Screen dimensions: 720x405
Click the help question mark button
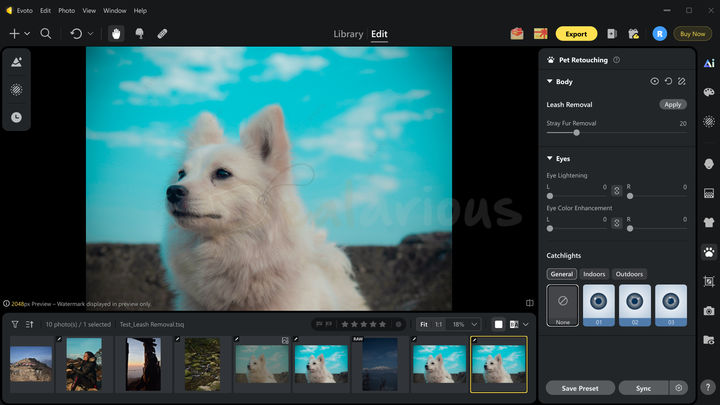click(708, 387)
